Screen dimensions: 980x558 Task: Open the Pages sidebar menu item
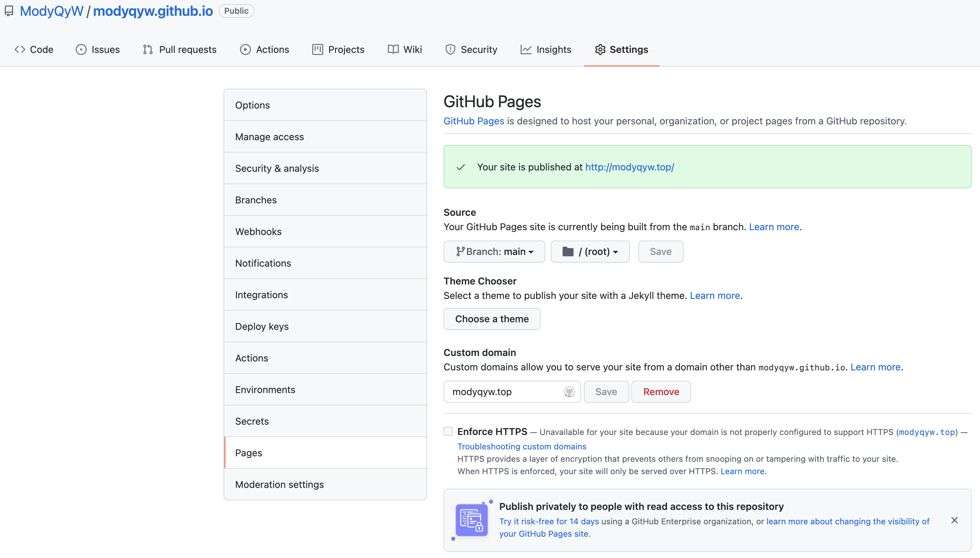(326, 453)
